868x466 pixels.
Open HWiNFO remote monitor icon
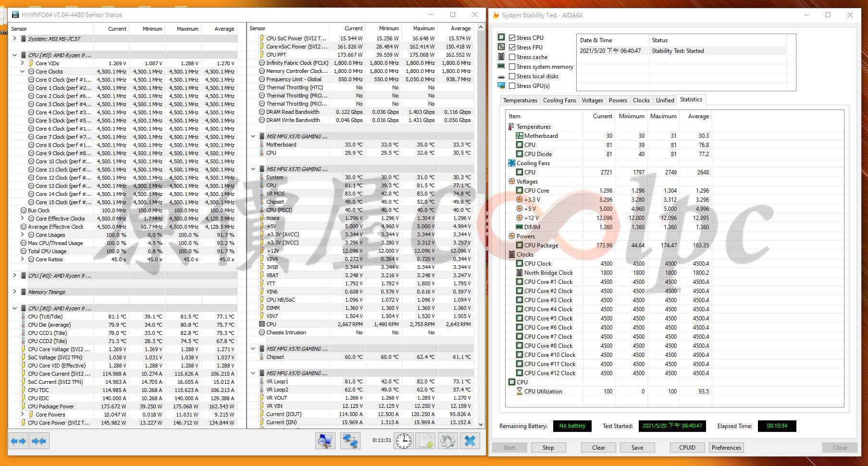[325, 441]
